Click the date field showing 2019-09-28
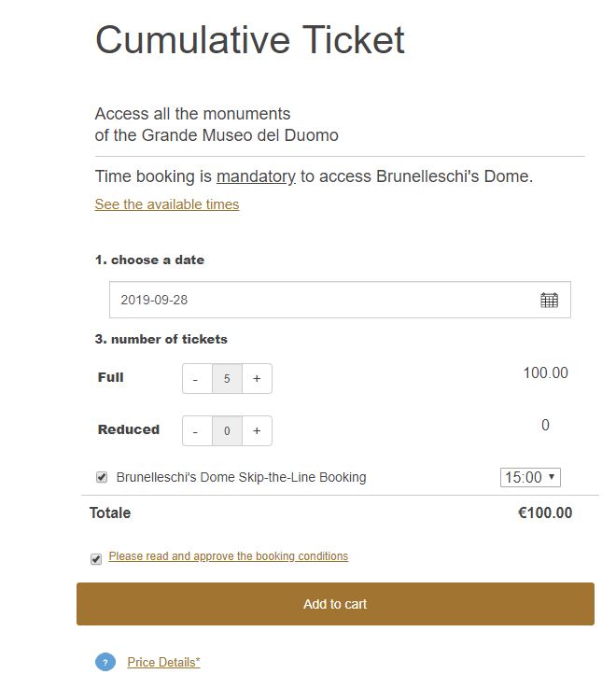 [x=317, y=300]
